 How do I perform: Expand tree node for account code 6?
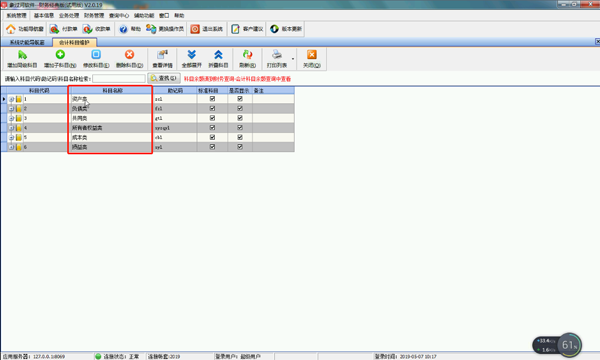point(11,147)
